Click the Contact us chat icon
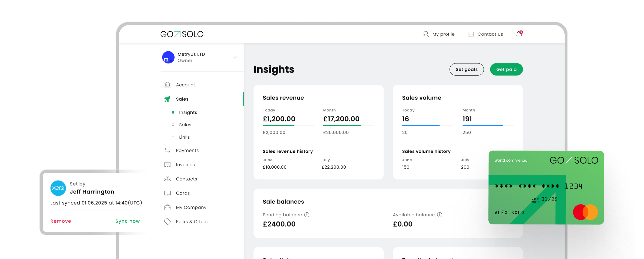Viewport: 644px width, 259px height. [471, 34]
